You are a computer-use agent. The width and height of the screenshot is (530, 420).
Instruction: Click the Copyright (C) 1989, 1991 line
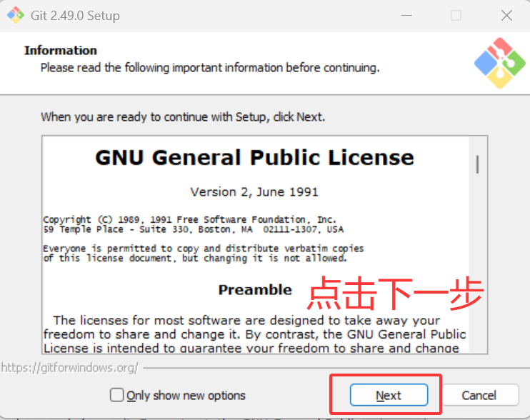(x=189, y=219)
